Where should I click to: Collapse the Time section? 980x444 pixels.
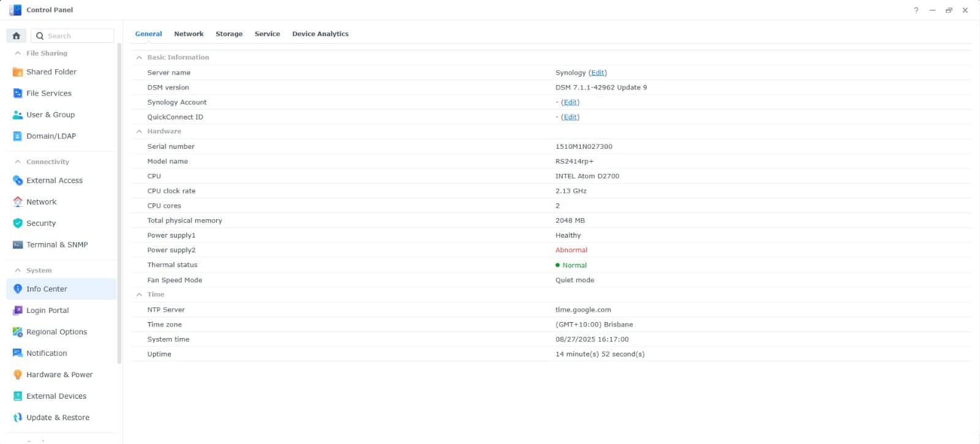(139, 295)
